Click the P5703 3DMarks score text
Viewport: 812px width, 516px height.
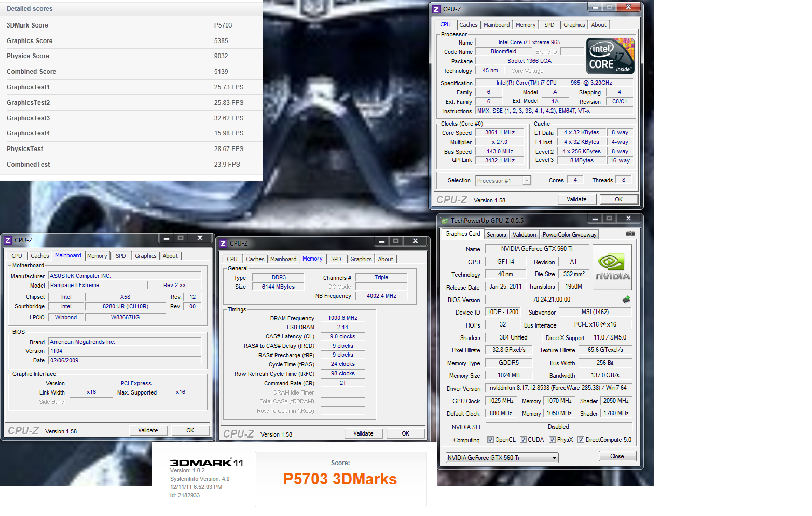[x=340, y=479]
